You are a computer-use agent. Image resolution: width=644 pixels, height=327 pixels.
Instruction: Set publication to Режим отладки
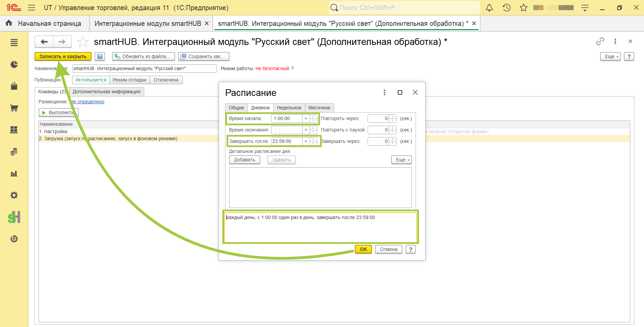pos(129,80)
